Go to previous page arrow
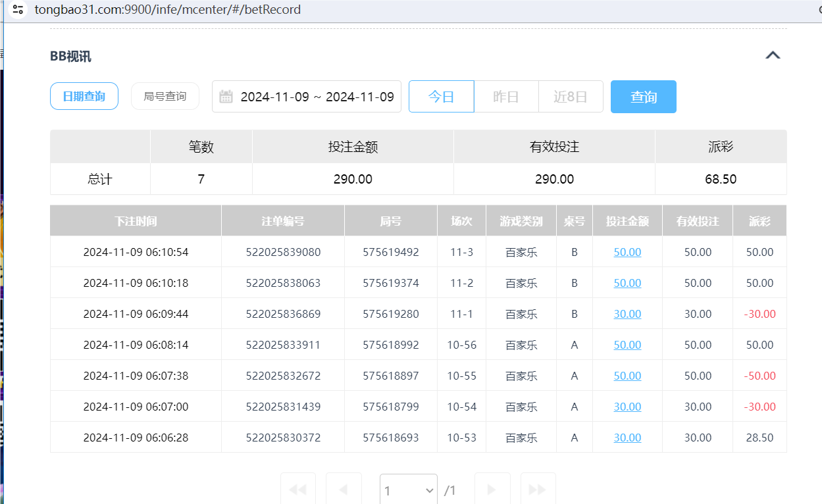822x504 pixels. pos(344,490)
